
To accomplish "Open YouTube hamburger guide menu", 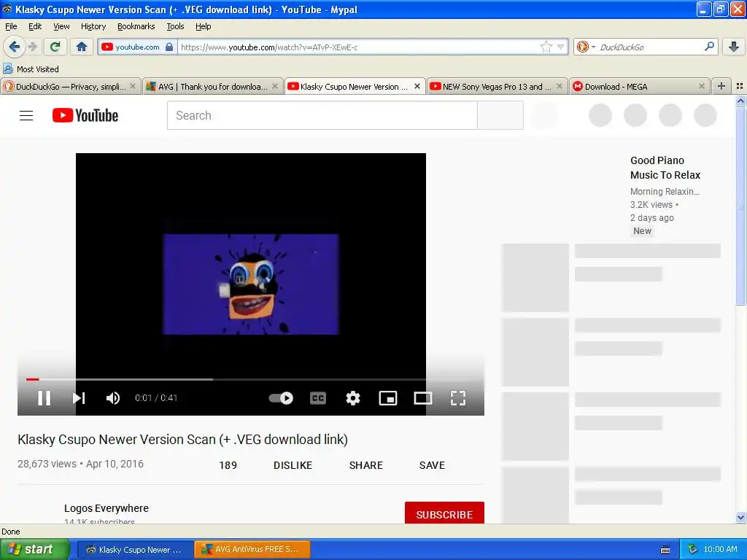I will (x=26, y=116).
